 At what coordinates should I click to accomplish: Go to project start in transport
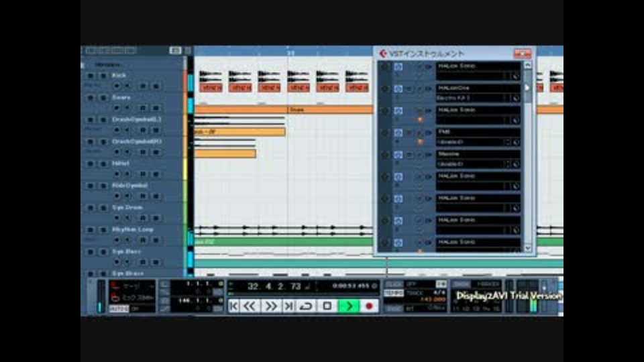(233, 306)
